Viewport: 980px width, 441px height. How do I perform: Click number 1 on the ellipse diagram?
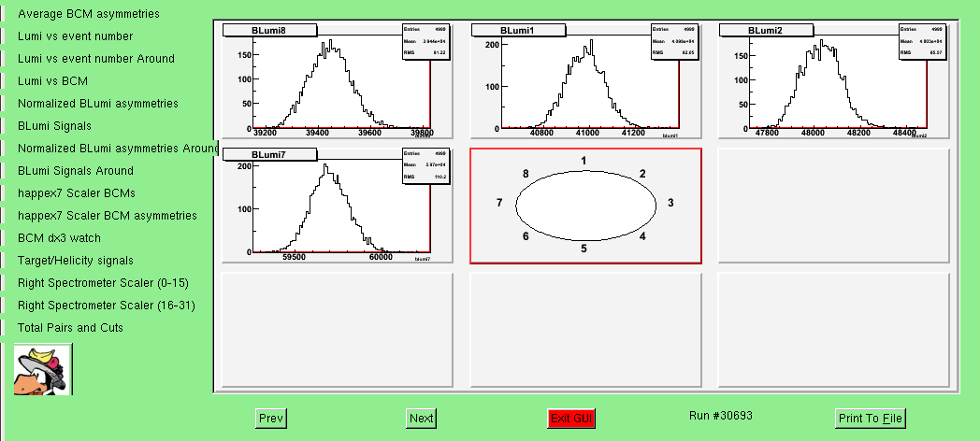(584, 161)
